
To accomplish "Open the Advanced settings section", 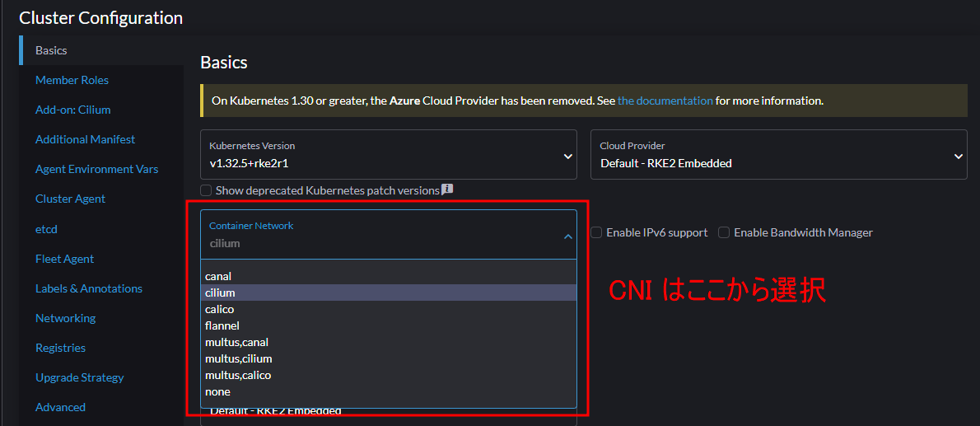I will pos(61,407).
